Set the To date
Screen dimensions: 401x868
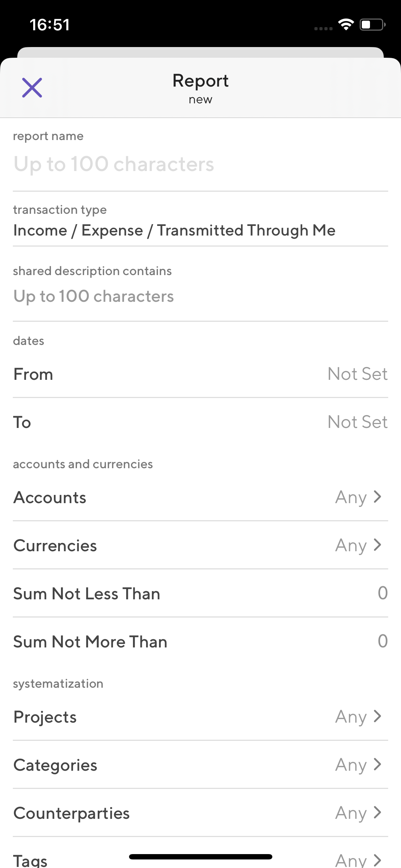pos(357,422)
